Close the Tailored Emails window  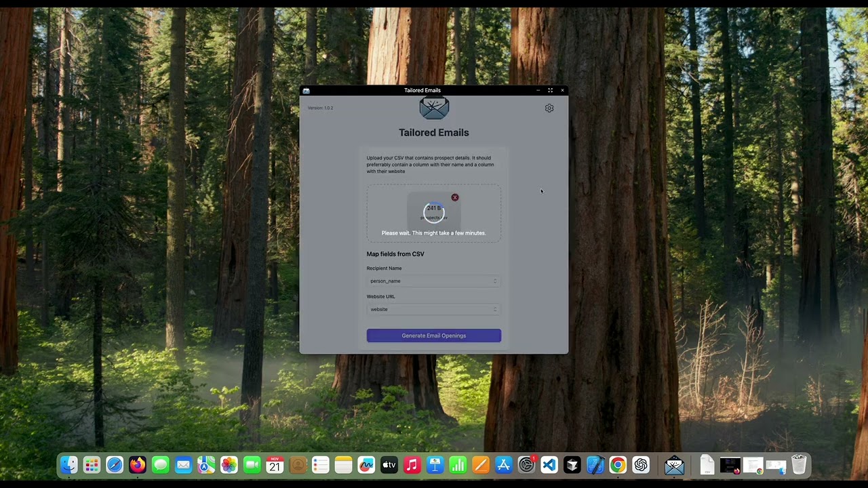[x=562, y=90]
